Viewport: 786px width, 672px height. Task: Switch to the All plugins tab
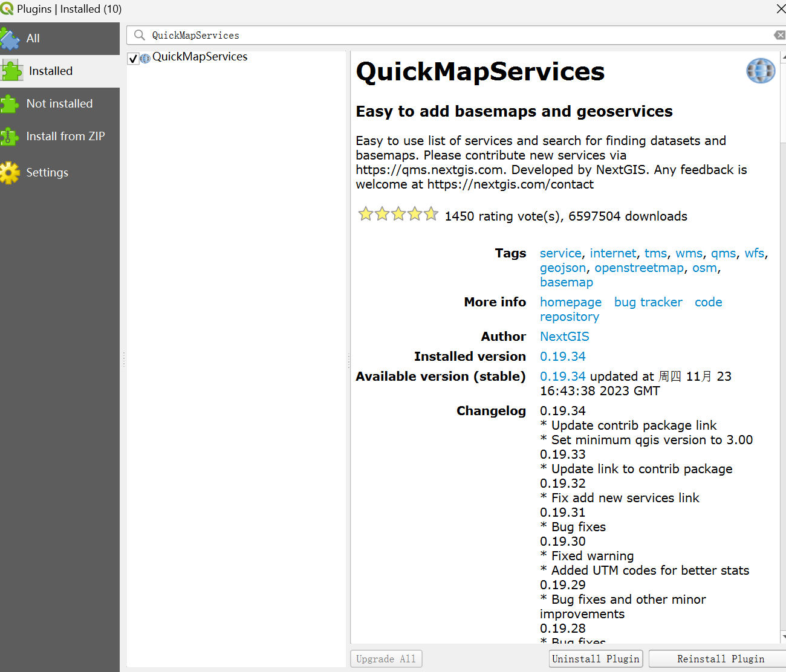60,39
